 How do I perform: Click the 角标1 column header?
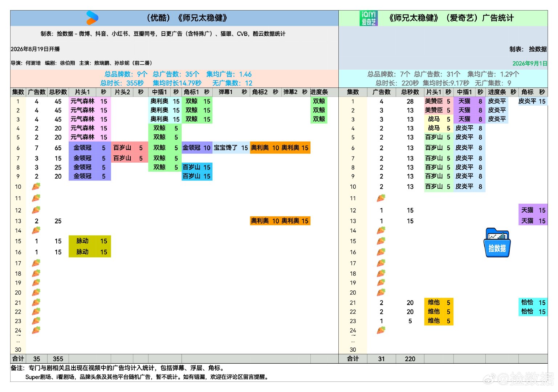coord(192,92)
